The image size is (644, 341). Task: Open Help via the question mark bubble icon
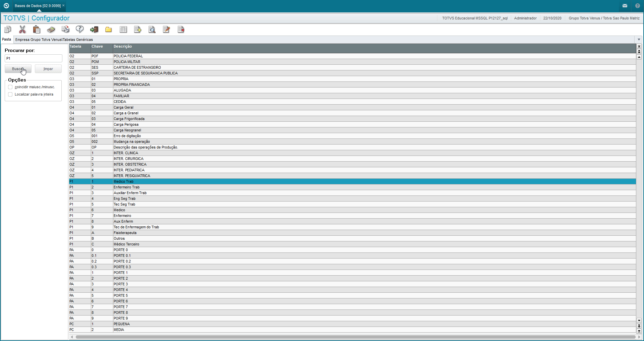[80, 30]
